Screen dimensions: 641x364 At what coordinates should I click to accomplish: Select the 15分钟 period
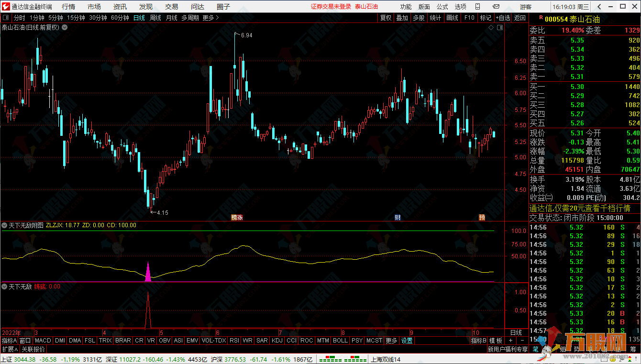click(x=76, y=18)
